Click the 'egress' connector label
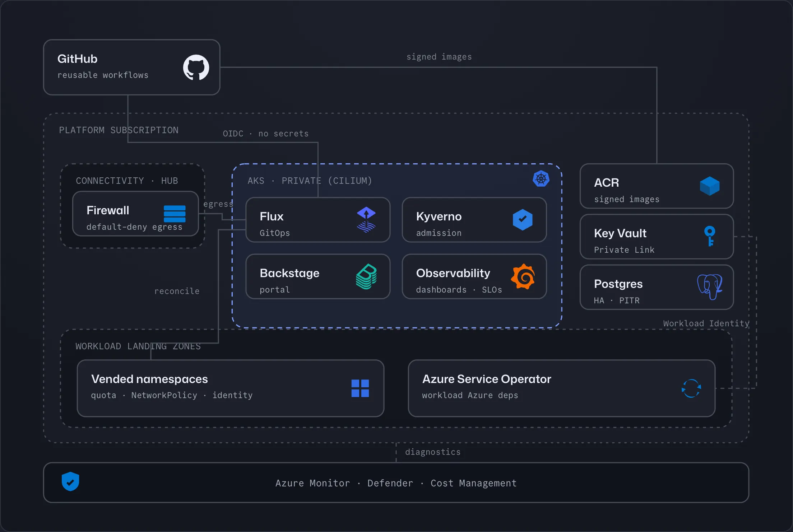 coord(218,204)
